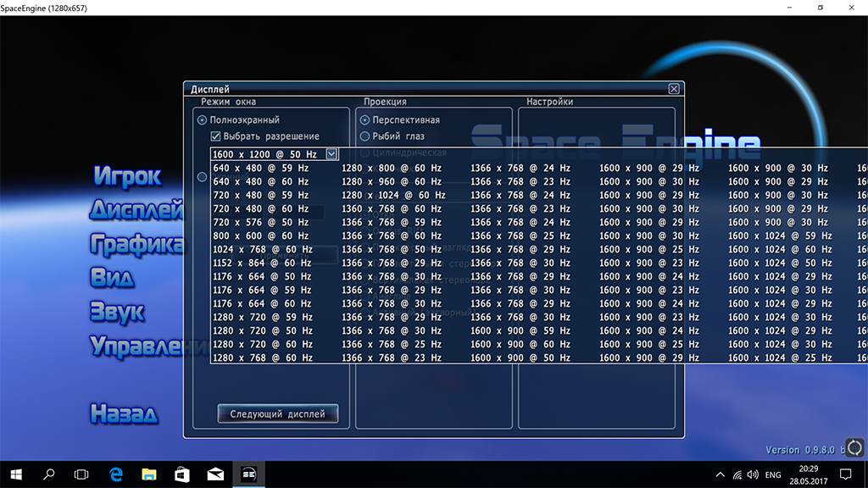
Task: Open the Звук menu section
Action: (x=117, y=312)
